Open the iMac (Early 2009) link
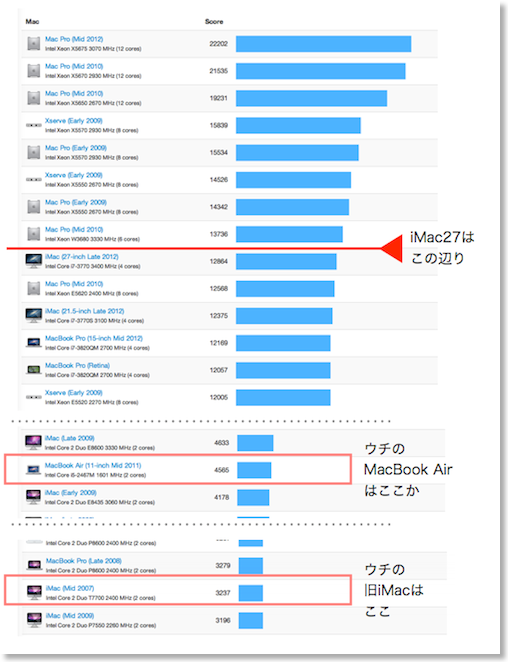 tap(71, 492)
